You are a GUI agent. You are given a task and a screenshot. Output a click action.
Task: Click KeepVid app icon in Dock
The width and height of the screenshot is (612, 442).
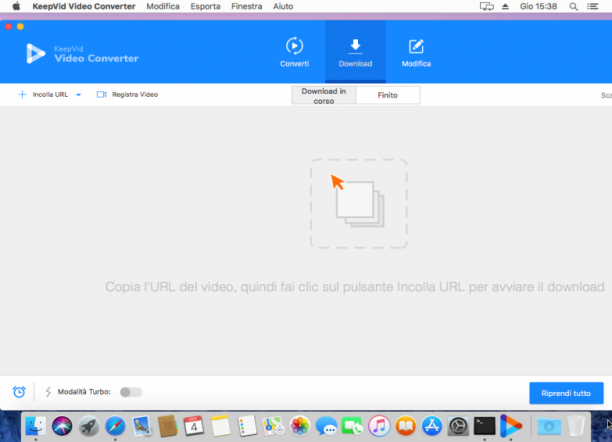(x=511, y=426)
